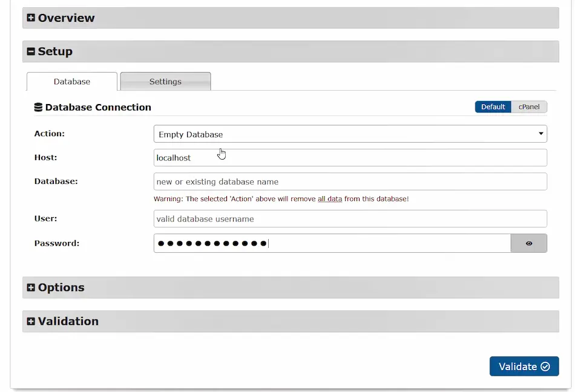The height and width of the screenshot is (392, 575).
Task: Click the Host input field
Action: [x=350, y=158]
